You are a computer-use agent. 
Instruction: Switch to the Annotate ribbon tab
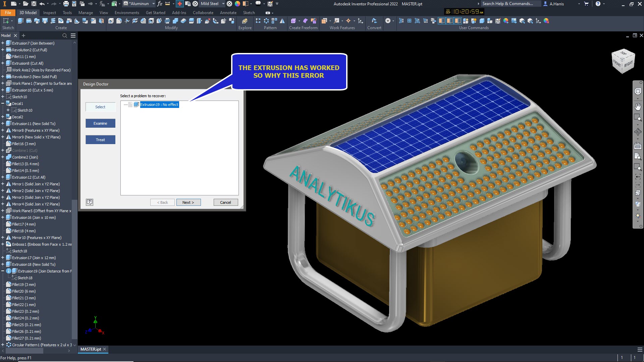[228, 12]
